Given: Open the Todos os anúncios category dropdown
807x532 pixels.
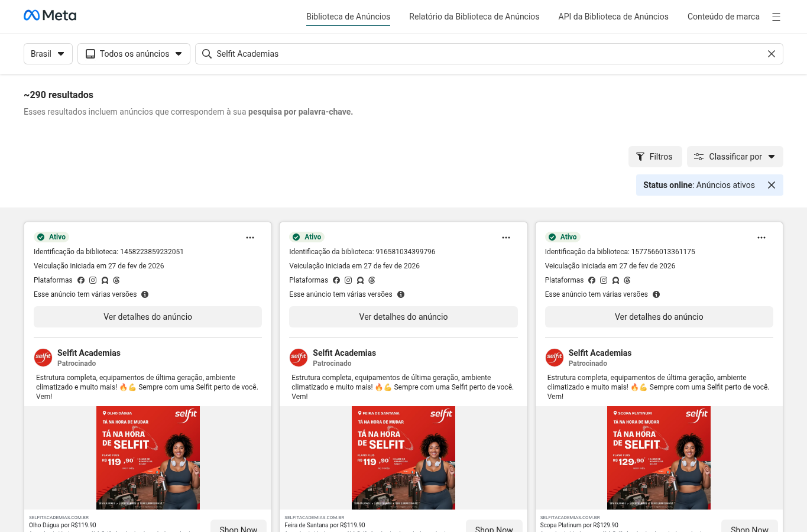Looking at the screenshot, I should (134, 54).
